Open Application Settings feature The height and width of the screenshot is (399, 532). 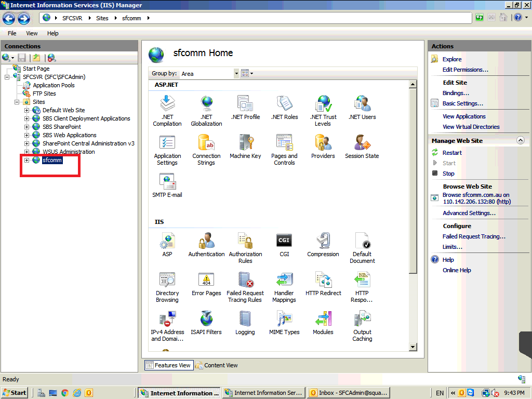167,150
